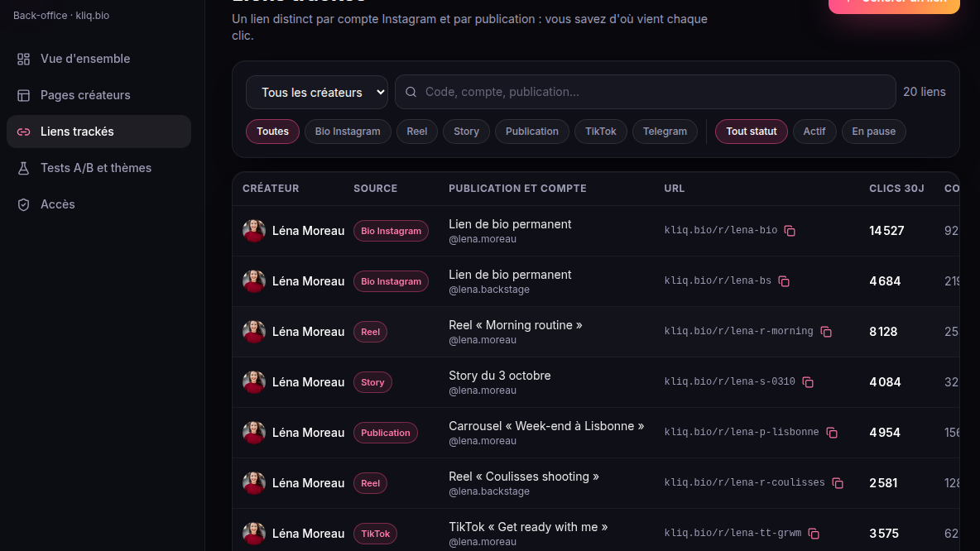Click Story du 3 octobre title
The width and height of the screenshot is (980, 551).
pyautogui.click(x=500, y=376)
